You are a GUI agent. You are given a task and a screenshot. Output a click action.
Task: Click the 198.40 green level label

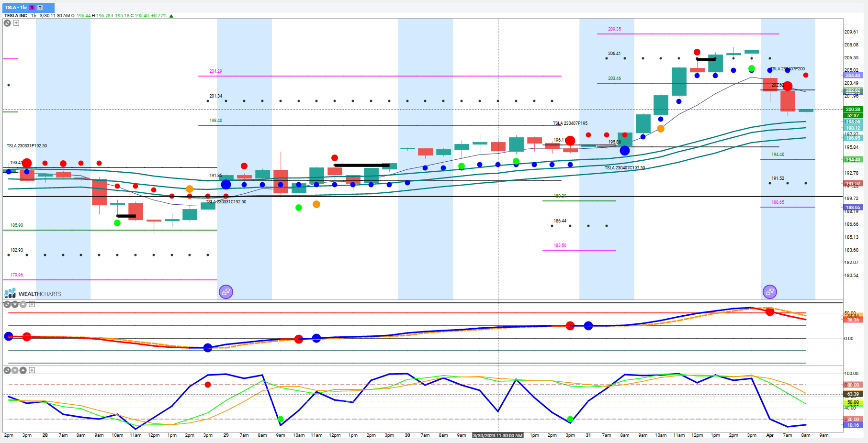[x=215, y=121]
